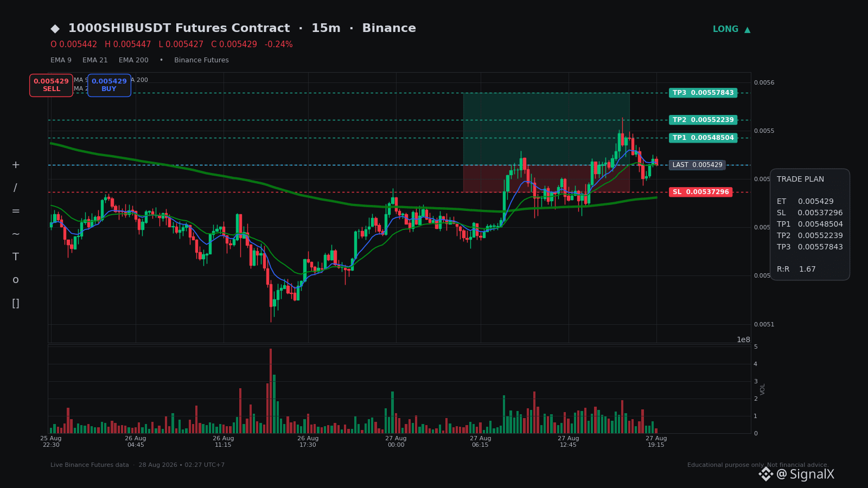
Task: Click the SELL 0.005429 button
Action: click(x=51, y=85)
